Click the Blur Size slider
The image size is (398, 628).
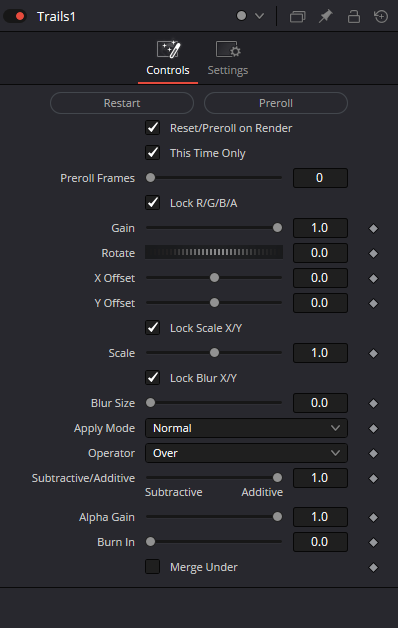(214, 403)
